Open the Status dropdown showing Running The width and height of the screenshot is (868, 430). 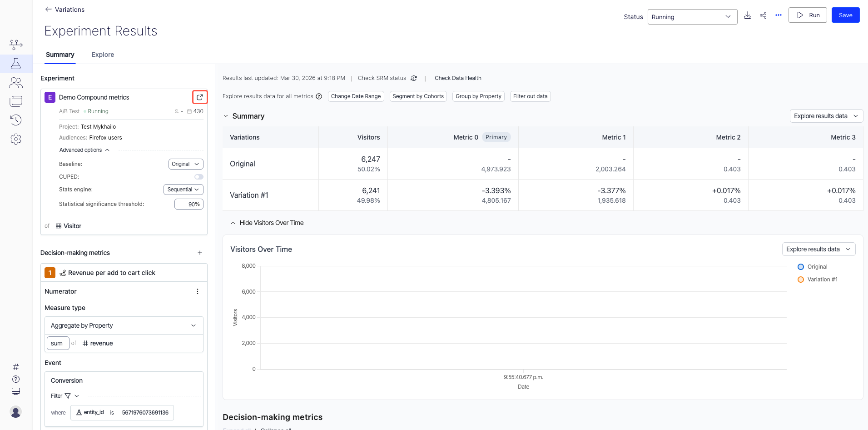[692, 17]
